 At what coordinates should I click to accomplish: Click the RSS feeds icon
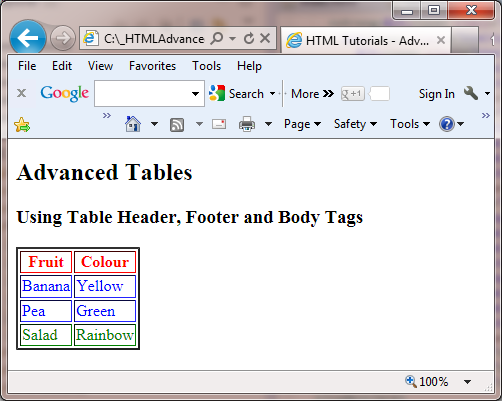pyautogui.click(x=177, y=125)
